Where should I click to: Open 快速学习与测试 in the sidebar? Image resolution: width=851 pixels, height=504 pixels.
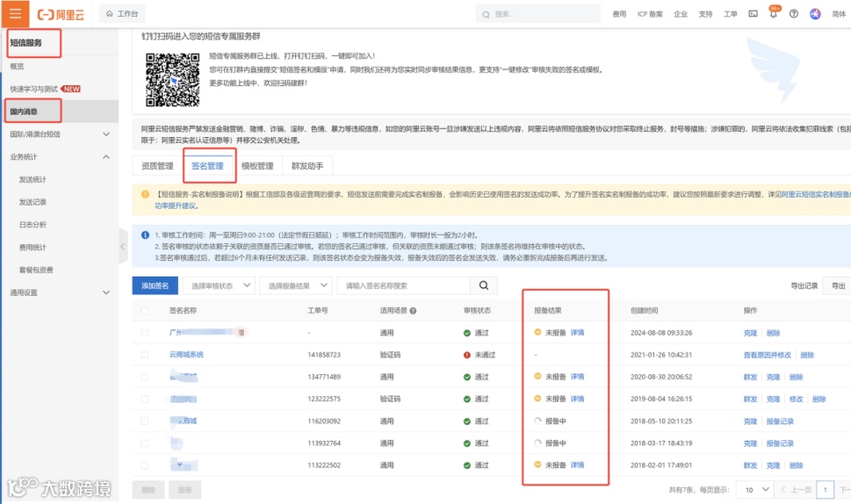tap(33, 89)
